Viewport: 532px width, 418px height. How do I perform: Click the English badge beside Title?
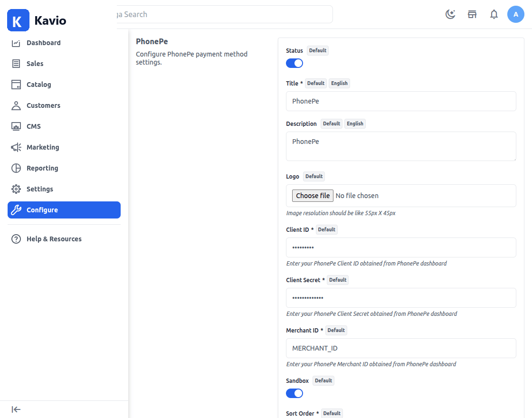tap(339, 84)
